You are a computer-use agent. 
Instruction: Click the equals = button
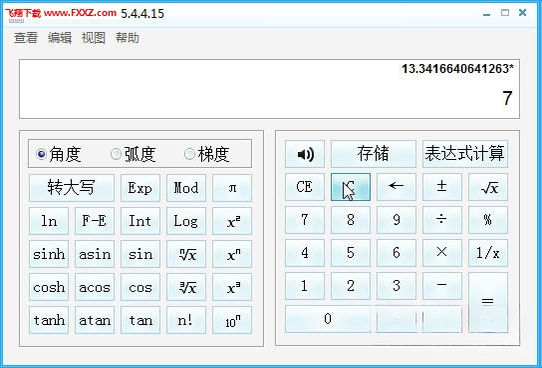tap(488, 302)
